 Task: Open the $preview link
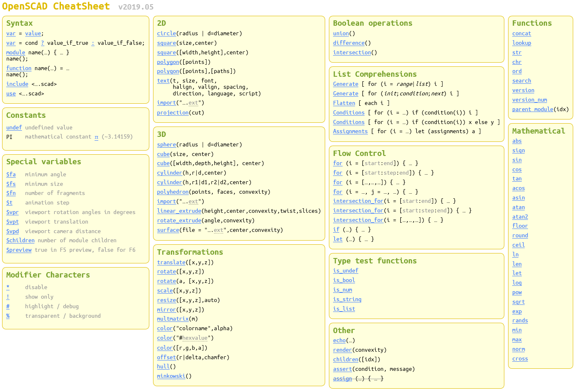[19, 250]
